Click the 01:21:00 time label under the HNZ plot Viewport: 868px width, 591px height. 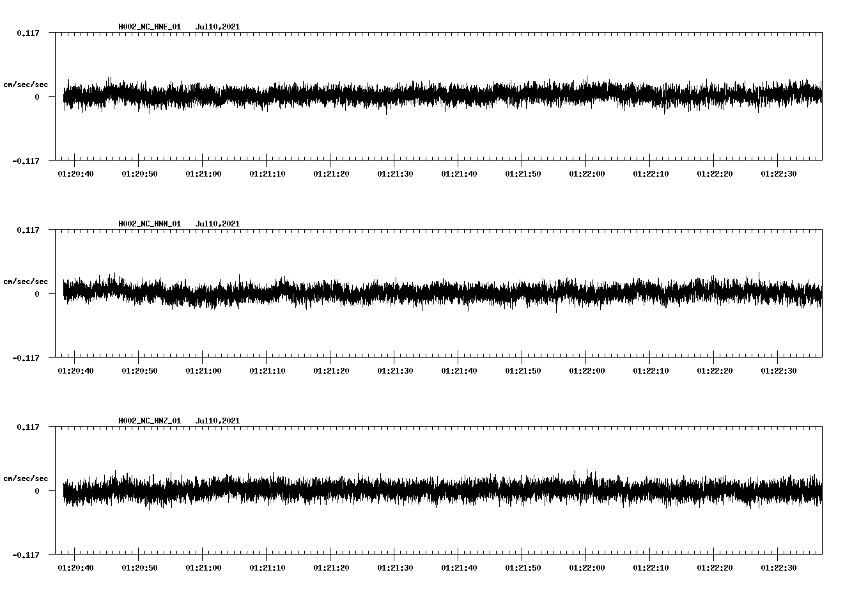pos(203,568)
